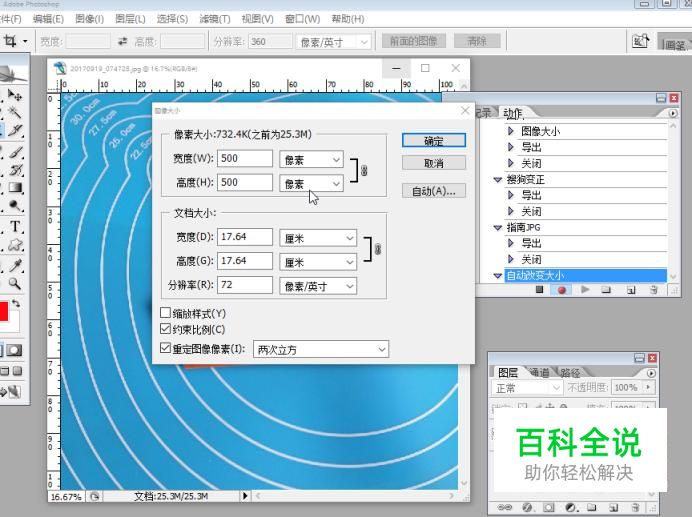Select the Type tool
This screenshot has height=517, width=692.
pos(15,226)
